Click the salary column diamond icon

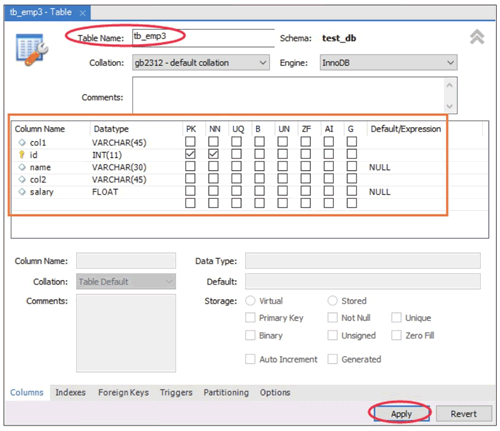[22, 192]
